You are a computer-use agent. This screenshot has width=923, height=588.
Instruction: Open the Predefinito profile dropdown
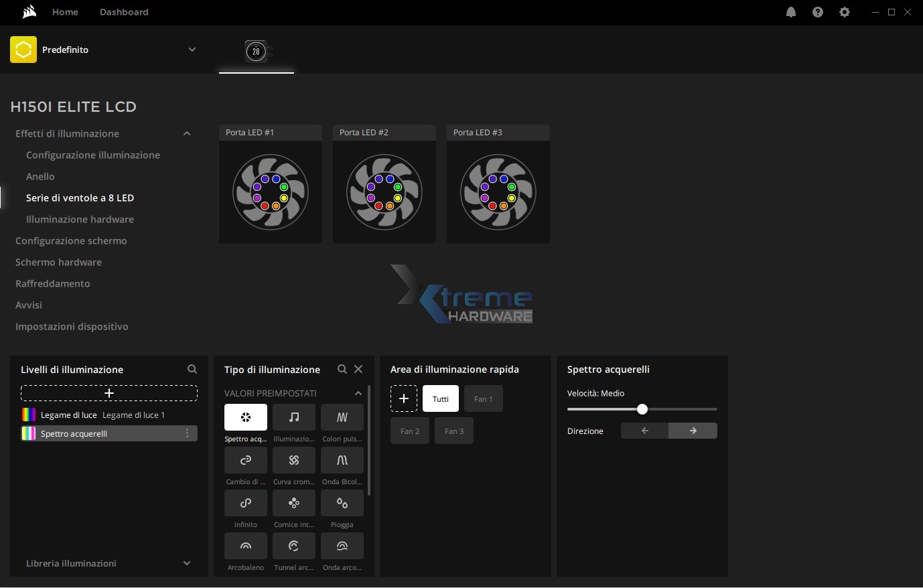pos(192,50)
